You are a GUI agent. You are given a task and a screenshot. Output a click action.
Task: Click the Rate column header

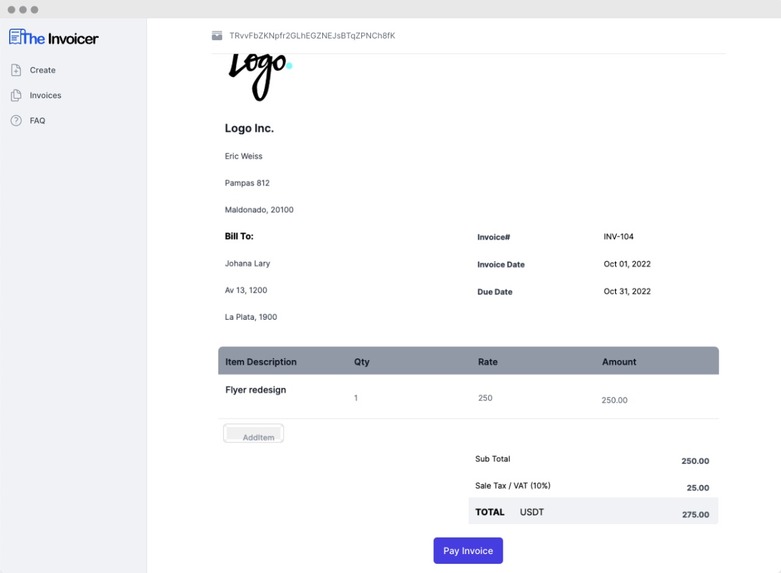coord(488,362)
